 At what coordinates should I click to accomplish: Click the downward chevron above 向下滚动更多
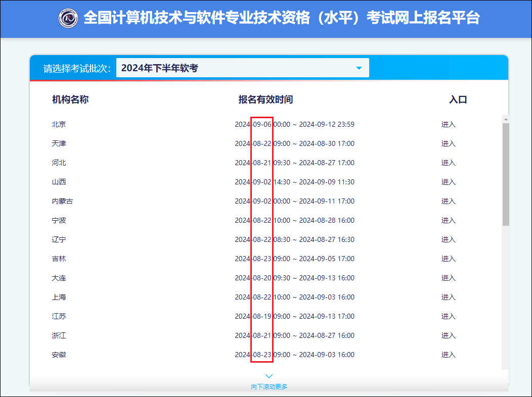coord(269,375)
